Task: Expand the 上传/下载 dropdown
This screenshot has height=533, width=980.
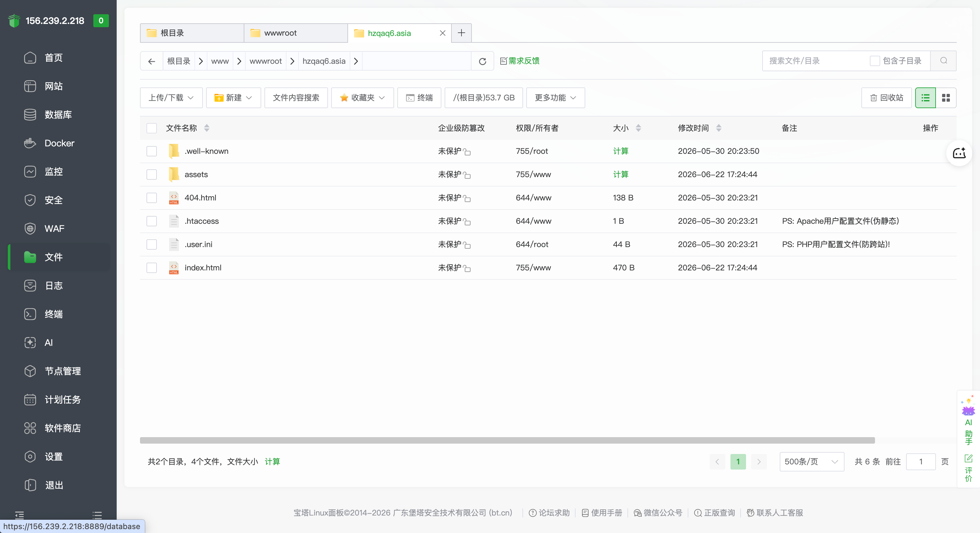Action: [171, 98]
